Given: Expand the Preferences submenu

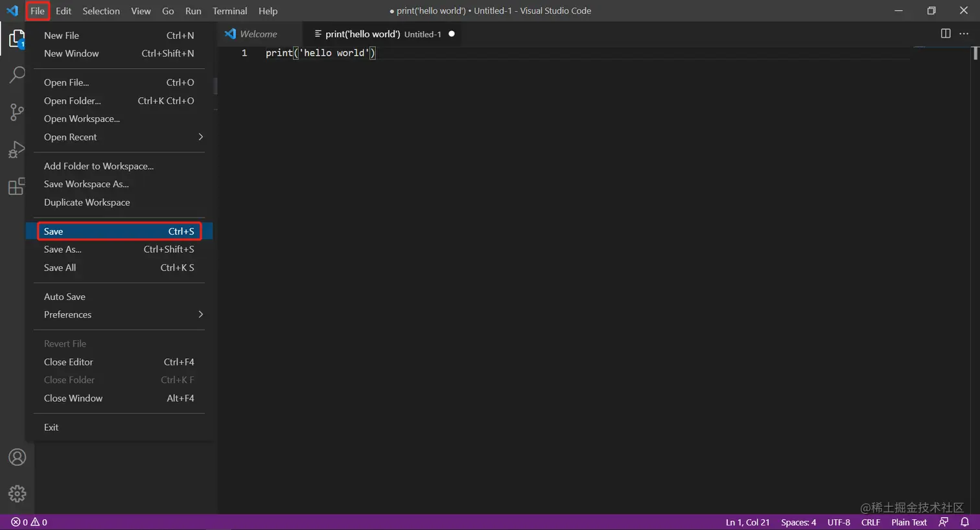Looking at the screenshot, I should pyautogui.click(x=66, y=314).
